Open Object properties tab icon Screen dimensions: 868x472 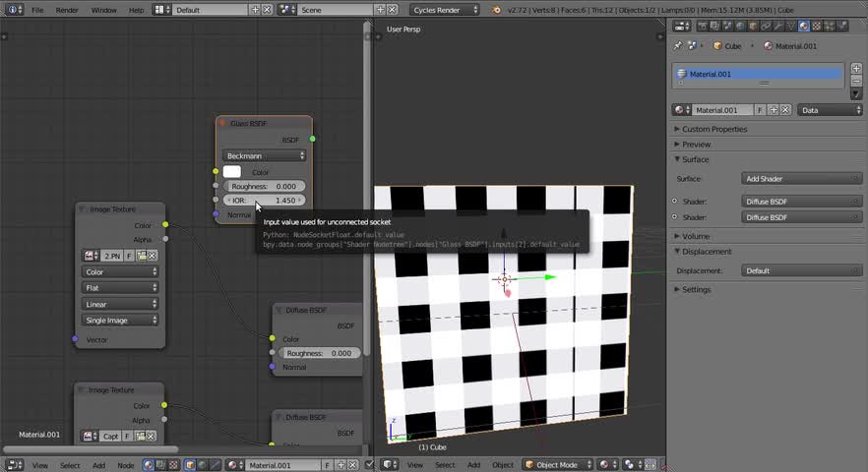753,26
